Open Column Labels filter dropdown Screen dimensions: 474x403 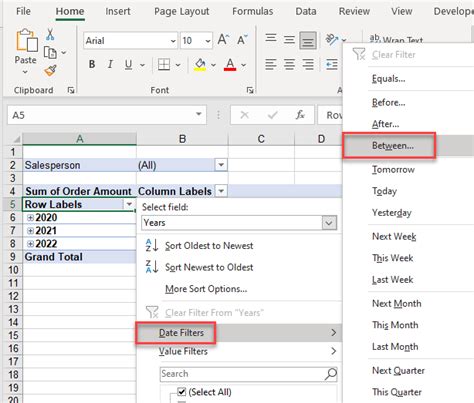(x=221, y=191)
